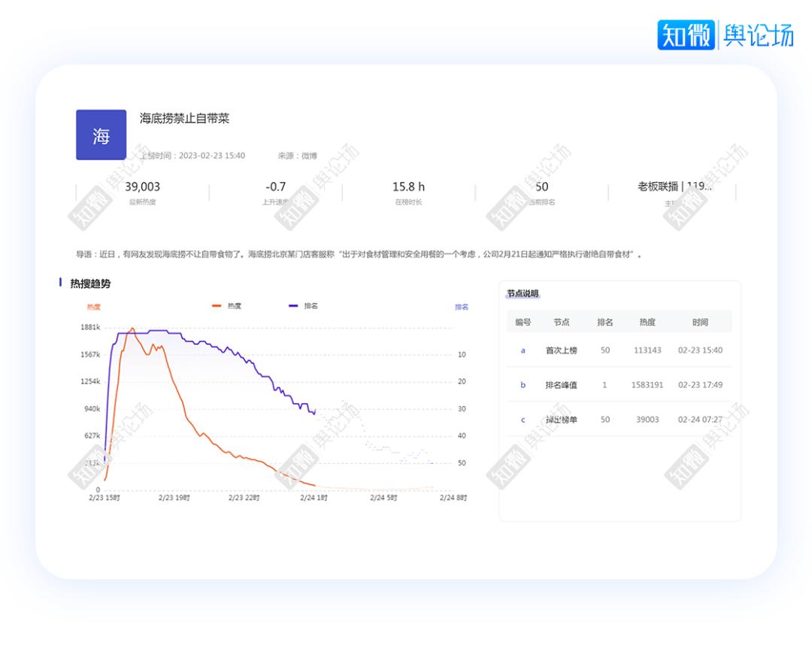Click the 1881k y-axis label

(90, 327)
